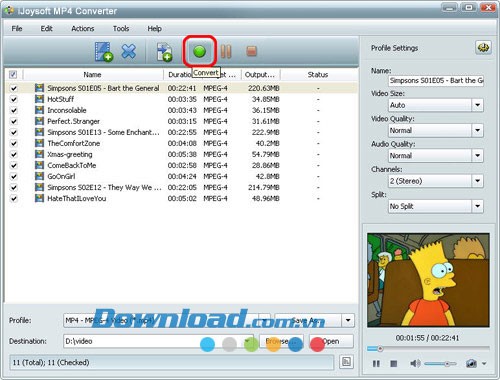The height and width of the screenshot is (380, 500).
Task: Open the Help menu
Action: pos(155,29)
